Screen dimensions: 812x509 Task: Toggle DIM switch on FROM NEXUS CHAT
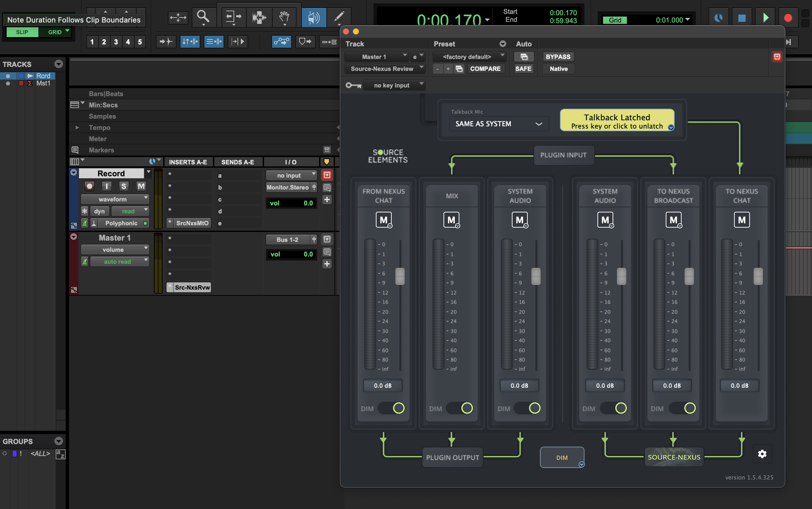point(391,408)
